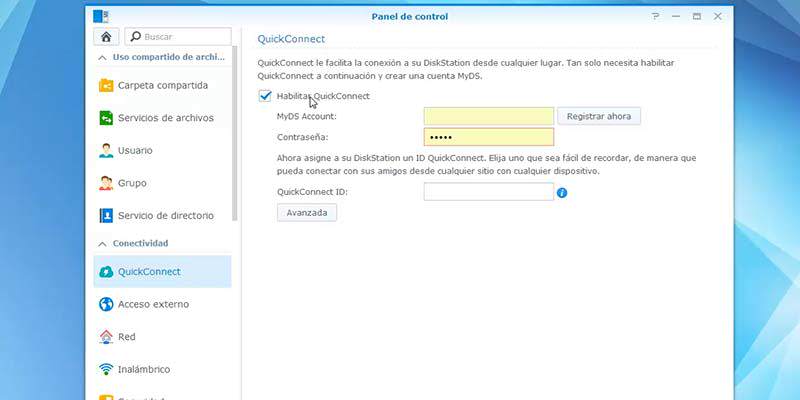Uncheck Habilitar QuickConnect checkbox
Screen dimensions: 800x400
[x=265, y=95]
